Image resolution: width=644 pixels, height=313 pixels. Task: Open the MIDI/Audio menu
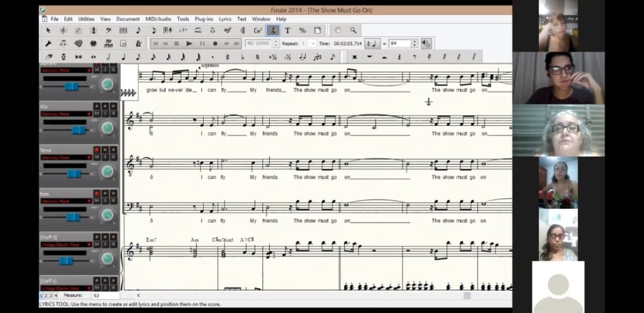click(x=158, y=19)
